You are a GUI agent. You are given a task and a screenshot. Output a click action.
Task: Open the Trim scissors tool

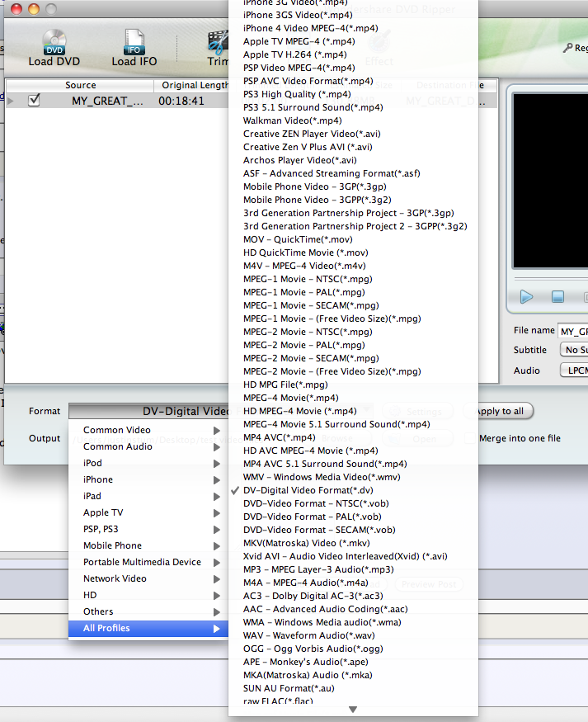tap(218, 43)
